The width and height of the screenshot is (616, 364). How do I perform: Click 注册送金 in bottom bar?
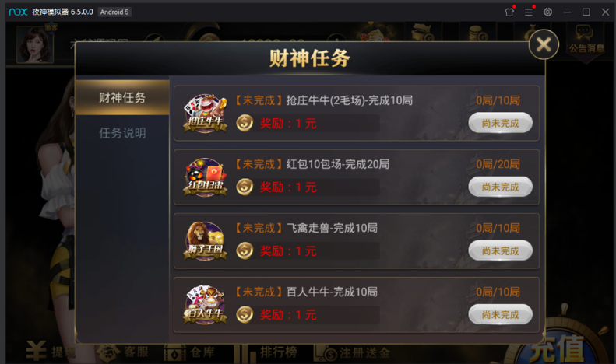352,352
